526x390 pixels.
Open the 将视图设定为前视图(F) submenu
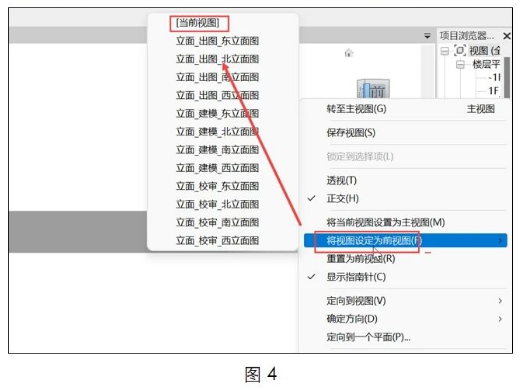[405, 240]
